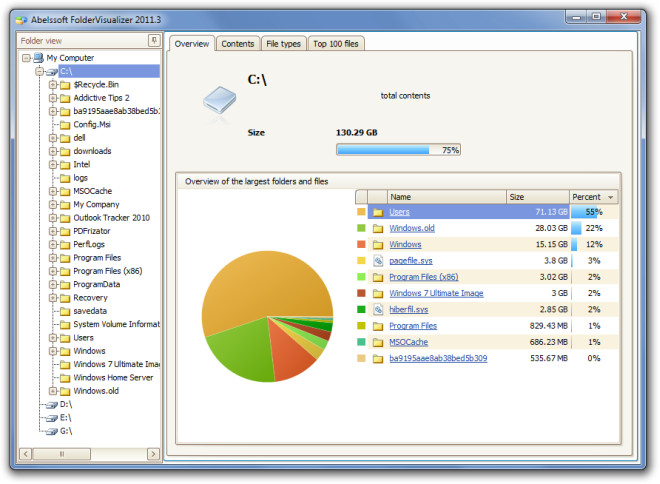Open the hiberfil.sys link

tap(409, 310)
